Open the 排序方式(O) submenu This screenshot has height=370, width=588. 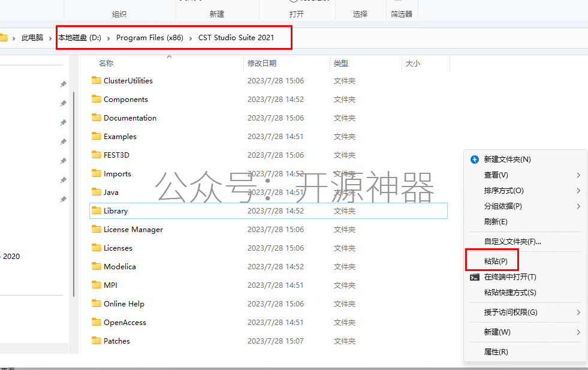[x=526, y=191]
